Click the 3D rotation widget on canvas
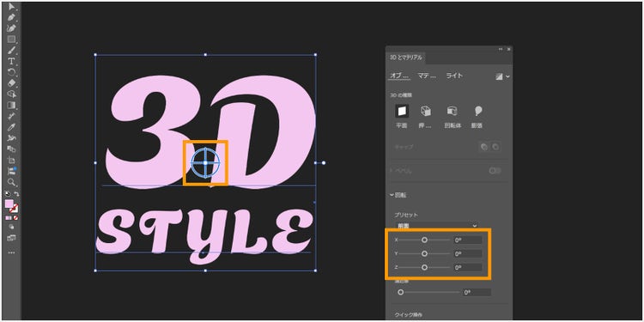The image size is (644, 322). (x=205, y=163)
